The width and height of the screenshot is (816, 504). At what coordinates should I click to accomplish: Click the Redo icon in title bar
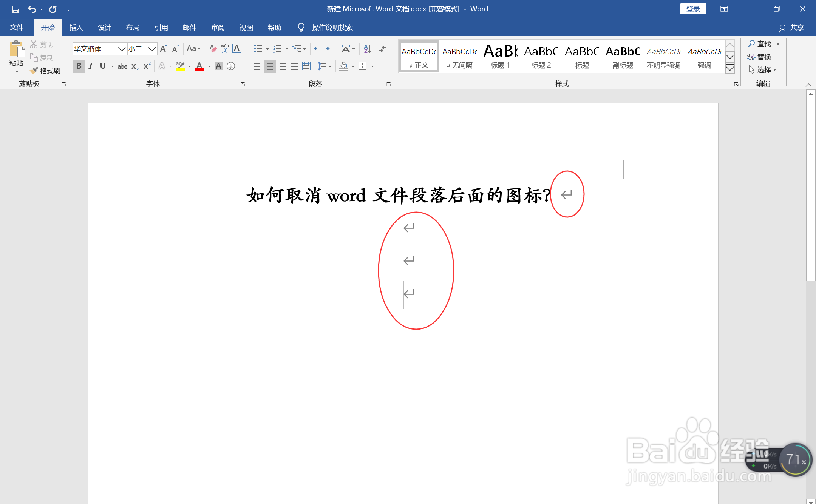[53, 9]
